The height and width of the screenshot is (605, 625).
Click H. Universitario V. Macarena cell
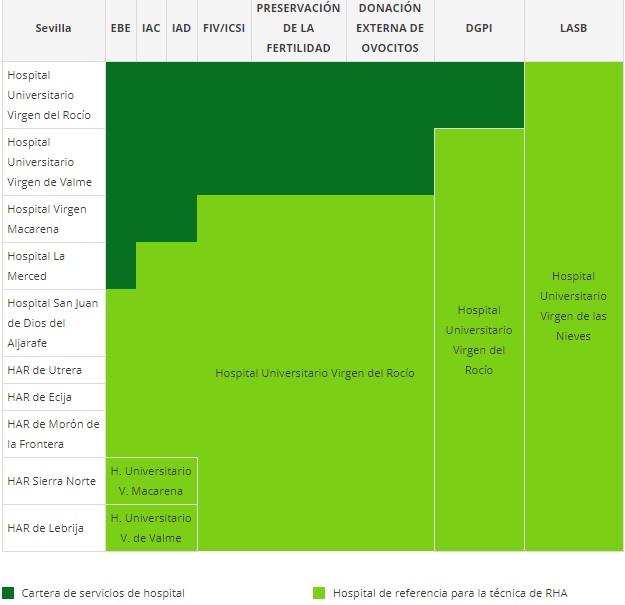click(151, 481)
